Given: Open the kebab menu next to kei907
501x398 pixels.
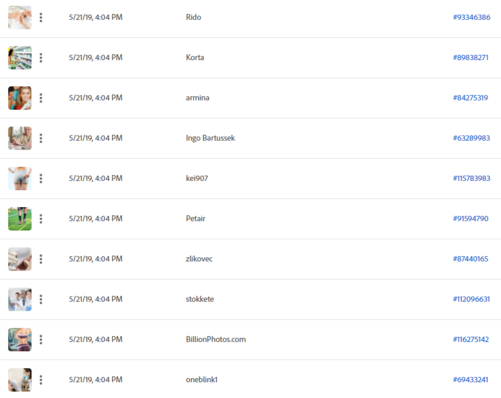Looking at the screenshot, I should [41, 178].
